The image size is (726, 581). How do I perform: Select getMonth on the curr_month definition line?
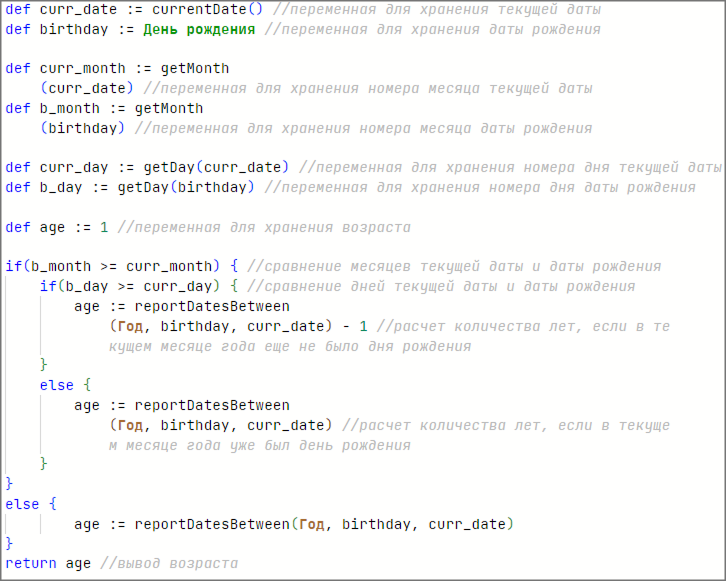coord(195,69)
